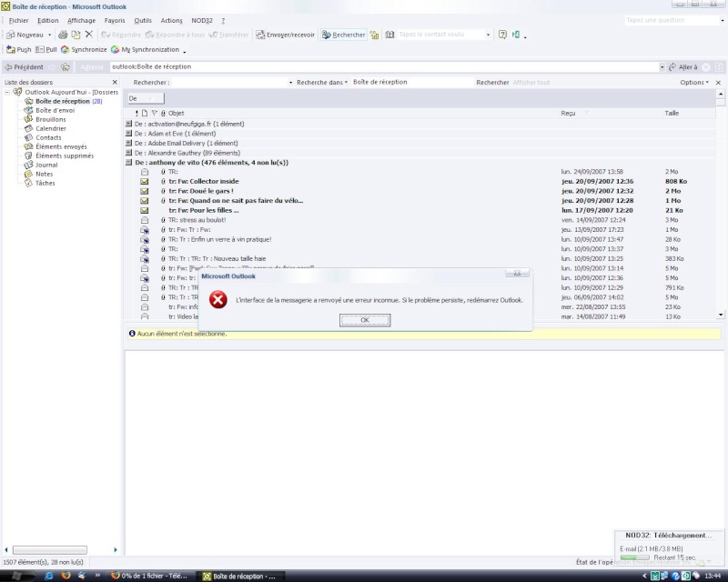Click the message list down scroll arrow

tap(721, 315)
